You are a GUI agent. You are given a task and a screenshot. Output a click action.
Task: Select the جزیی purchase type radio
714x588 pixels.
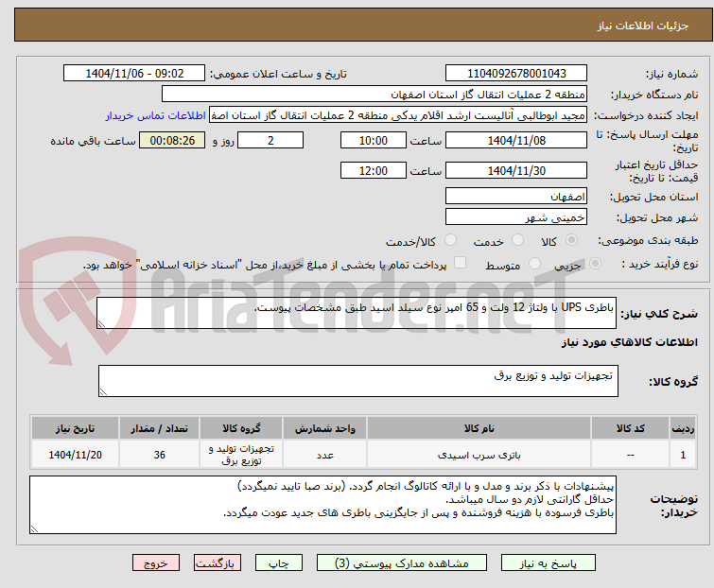595,264
